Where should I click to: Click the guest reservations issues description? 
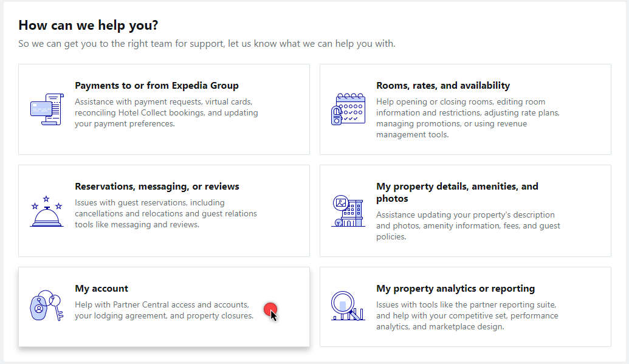tap(166, 213)
